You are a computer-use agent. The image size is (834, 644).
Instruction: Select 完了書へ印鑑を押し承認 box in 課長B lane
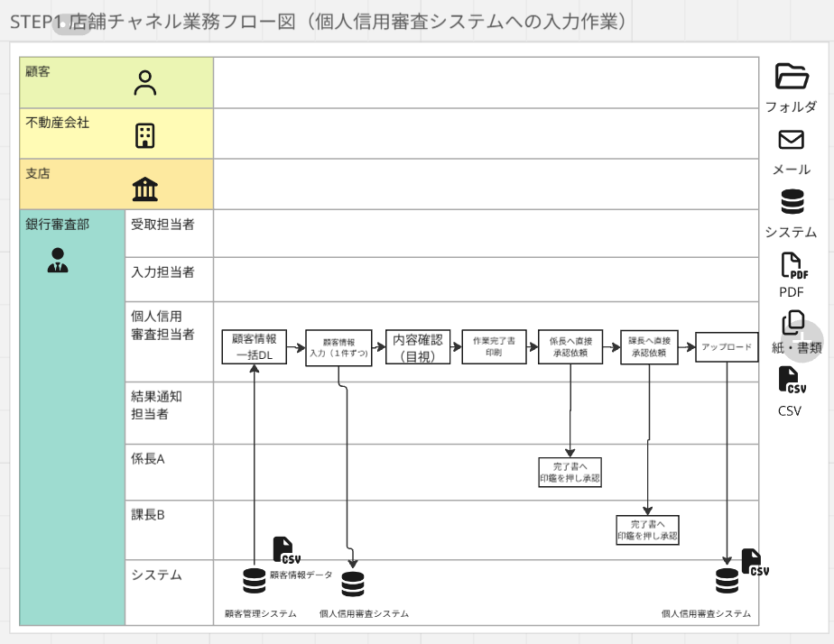coord(648,529)
